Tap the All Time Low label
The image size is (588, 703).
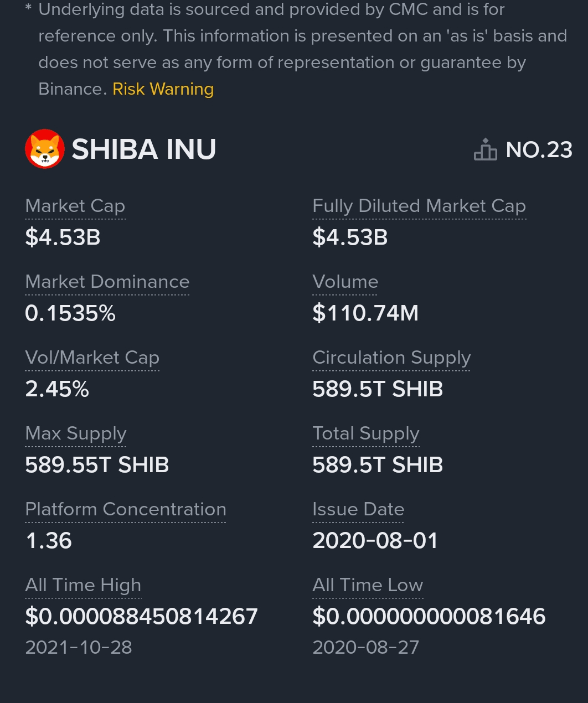368,585
